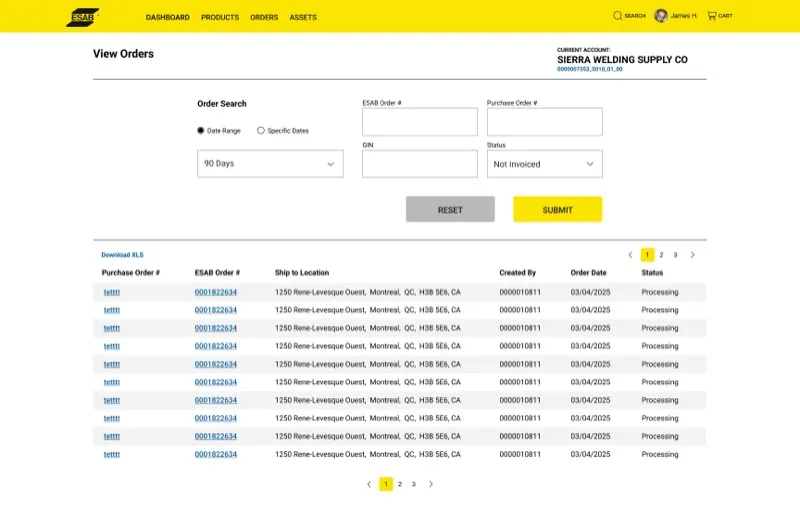The height and width of the screenshot is (517, 800).
Task: Open last row's 0001822634 ESAB order link
Action: [216, 454]
